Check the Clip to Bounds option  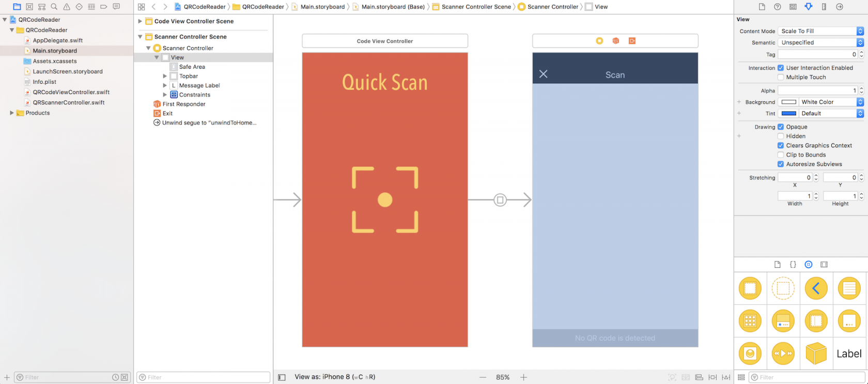click(781, 155)
